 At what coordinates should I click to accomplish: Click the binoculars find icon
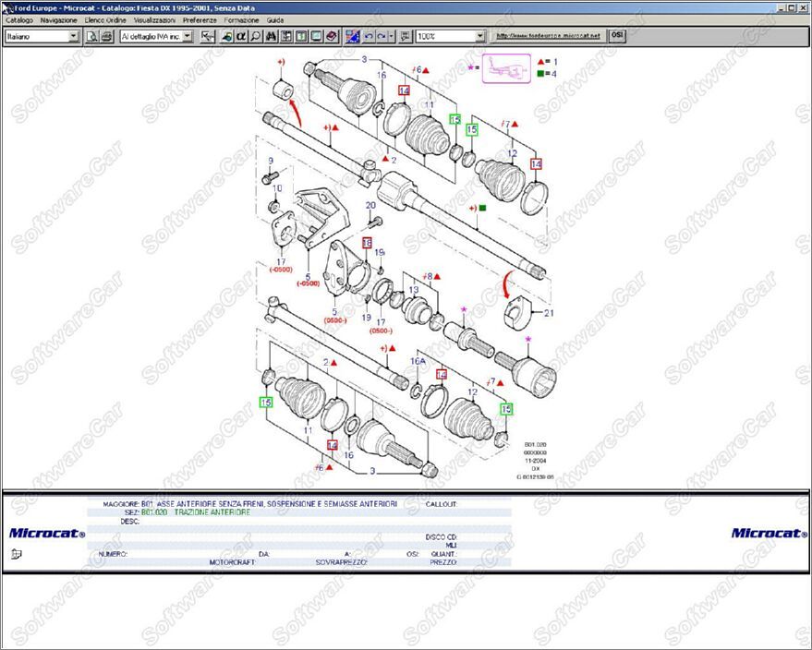click(271, 36)
